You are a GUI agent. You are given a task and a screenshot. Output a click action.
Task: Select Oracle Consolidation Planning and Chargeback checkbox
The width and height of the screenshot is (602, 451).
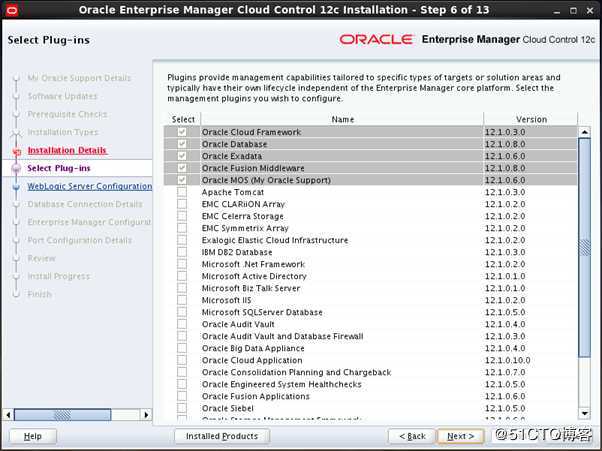[x=182, y=372]
